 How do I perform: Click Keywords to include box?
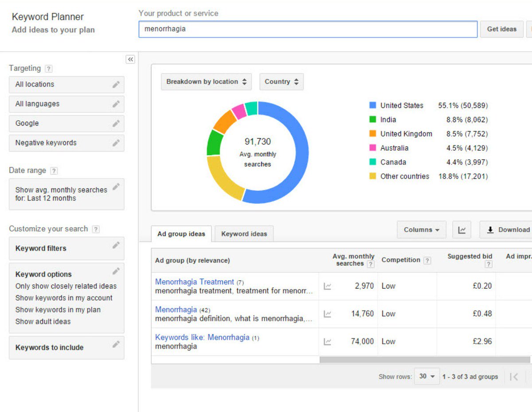(66, 348)
